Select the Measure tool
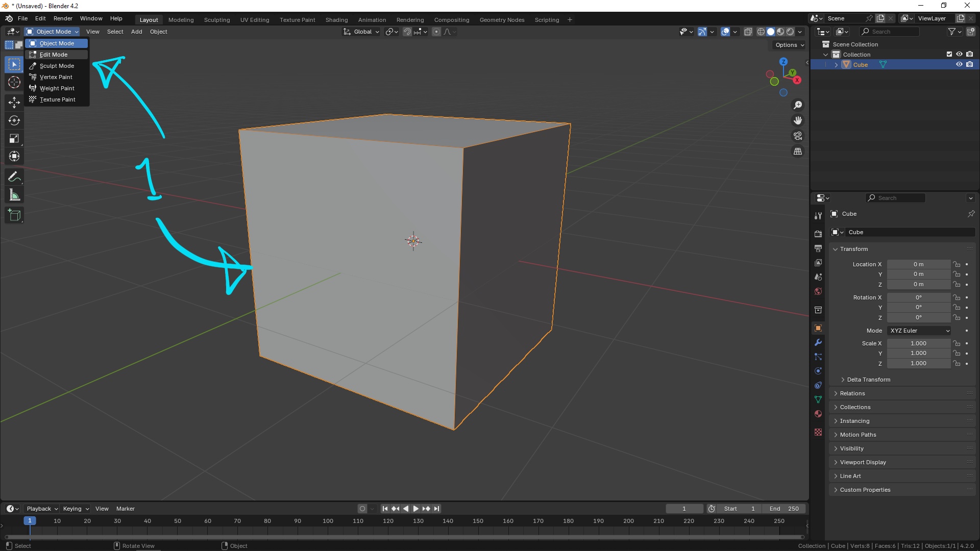The width and height of the screenshot is (980, 551). click(14, 195)
